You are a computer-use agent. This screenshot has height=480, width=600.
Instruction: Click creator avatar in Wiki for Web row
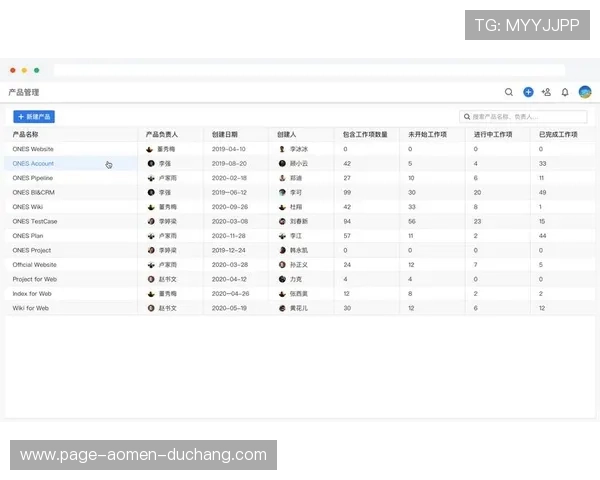coord(282,308)
